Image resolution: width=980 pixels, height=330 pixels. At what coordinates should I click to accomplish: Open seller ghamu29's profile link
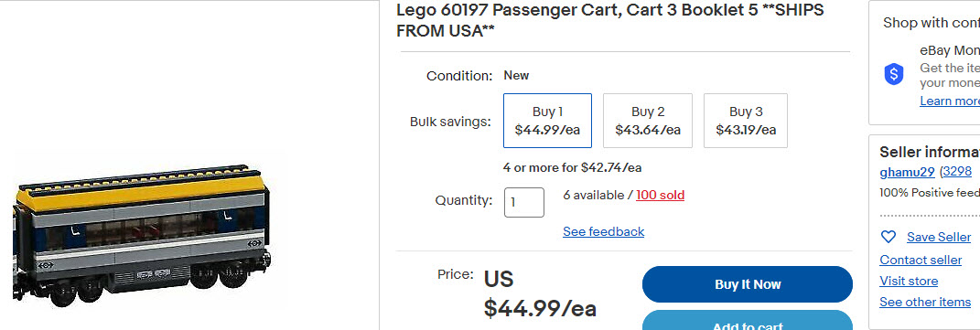(907, 172)
